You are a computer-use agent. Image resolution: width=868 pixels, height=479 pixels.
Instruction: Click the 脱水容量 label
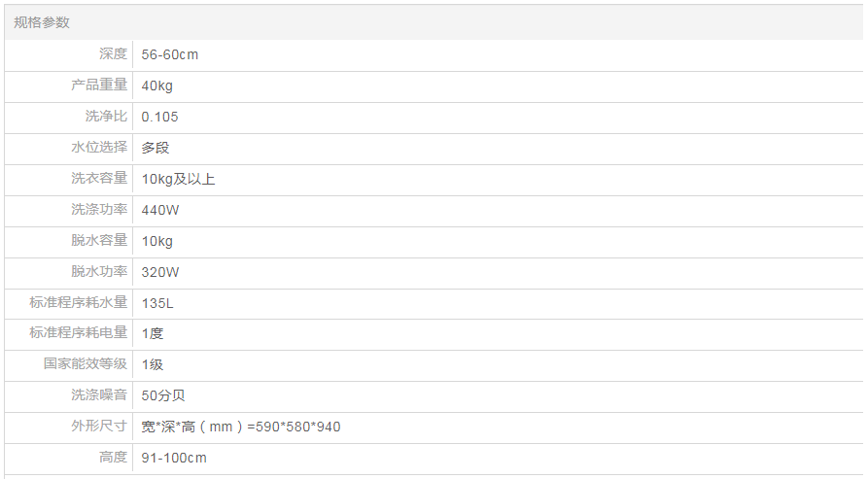[x=99, y=241]
